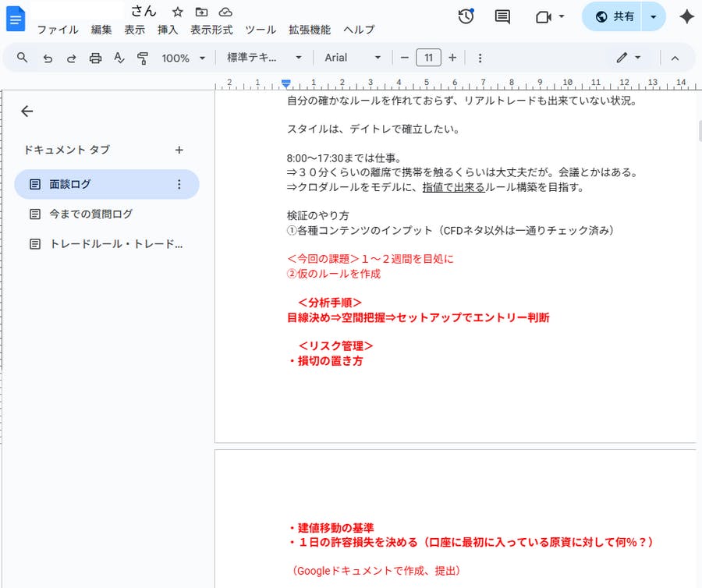Increase font size with plus button
This screenshot has width=702, height=588.
tap(452, 58)
